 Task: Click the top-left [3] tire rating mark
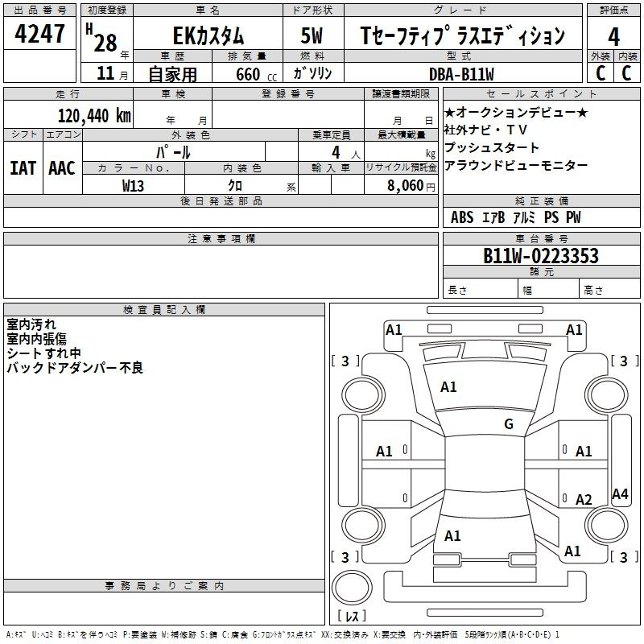[345, 361]
